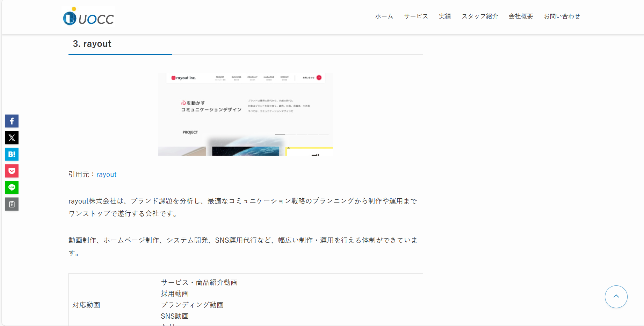
Task: Save to Pocket
Action: [x=12, y=171]
